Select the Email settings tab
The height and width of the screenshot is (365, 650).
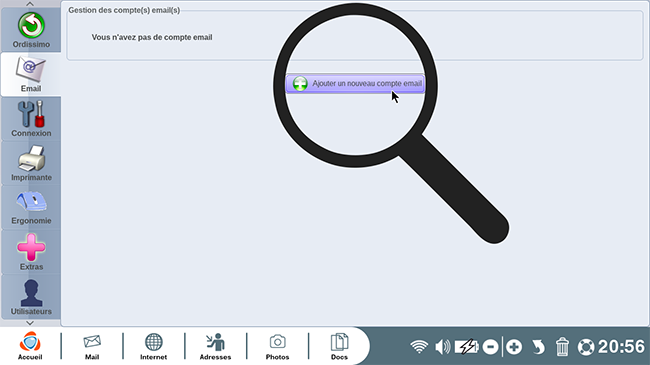click(31, 75)
